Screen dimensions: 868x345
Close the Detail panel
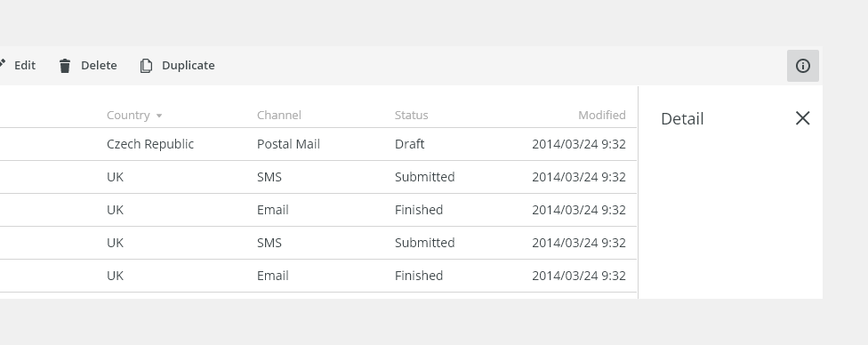pos(802,118)
